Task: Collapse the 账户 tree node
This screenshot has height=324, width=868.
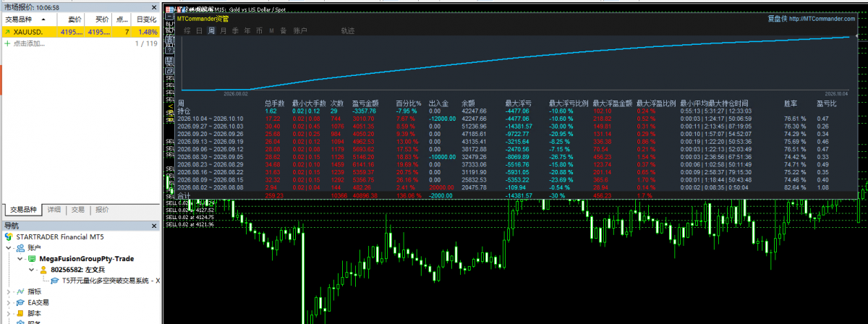Action: [9, 247]
